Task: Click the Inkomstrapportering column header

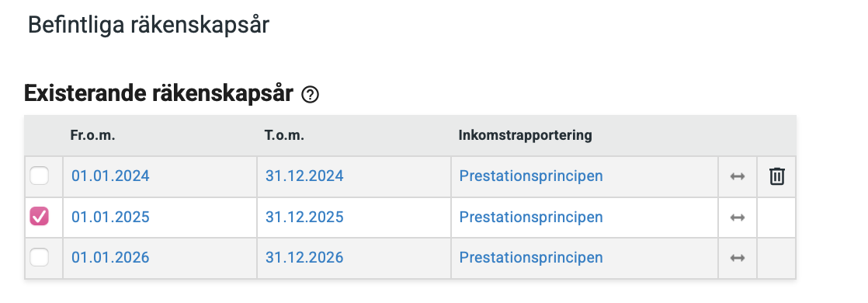Action: point(526,136)
